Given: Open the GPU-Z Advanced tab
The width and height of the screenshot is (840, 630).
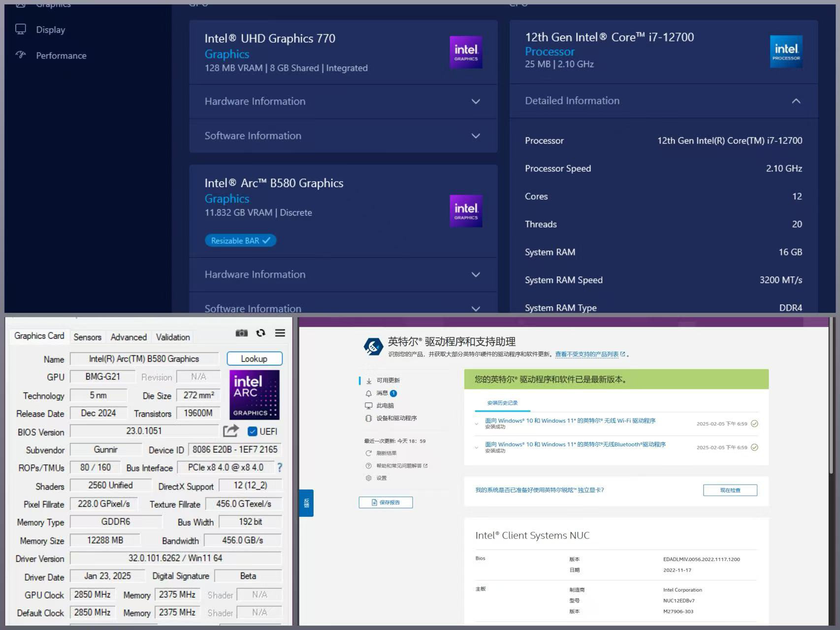Looking at the screenshot, I should tap(129, 337).
